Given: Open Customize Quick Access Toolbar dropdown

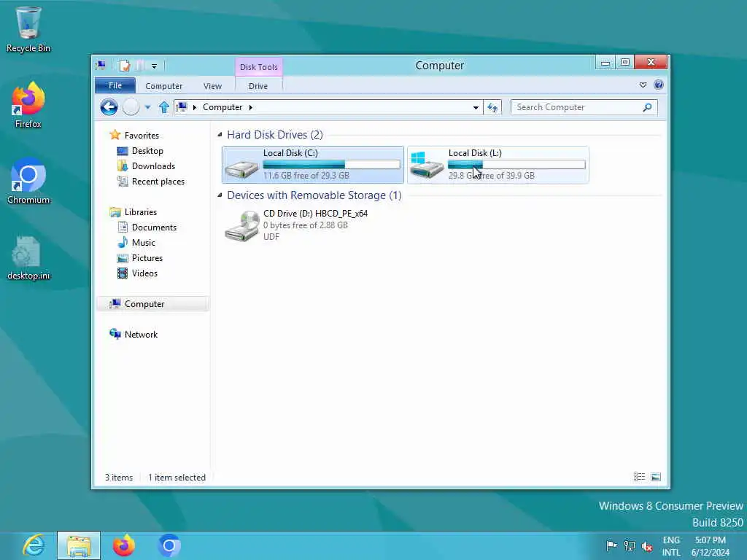Looking at the screenshot, I should click(x=155, y=66).
